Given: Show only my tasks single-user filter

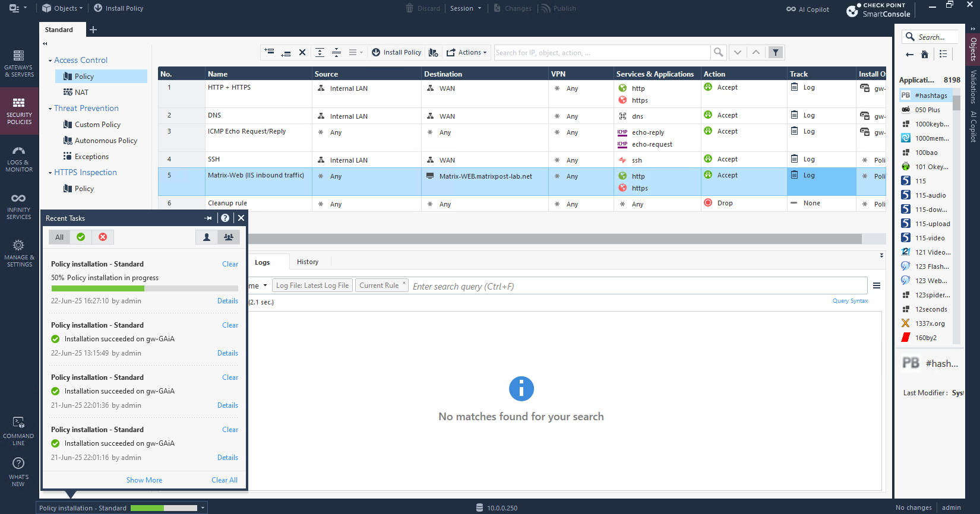Looking at the screenshot, I should [207, 237].
